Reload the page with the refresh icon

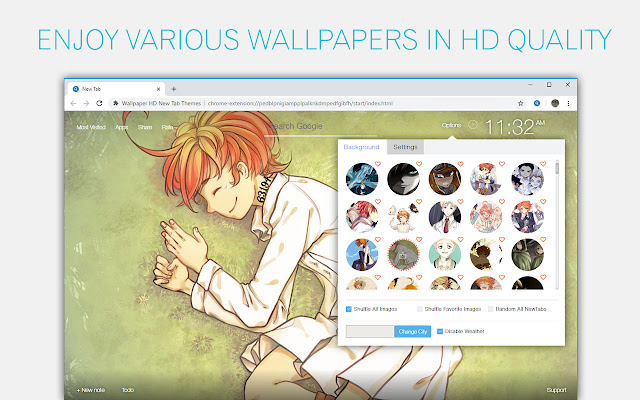99,103
